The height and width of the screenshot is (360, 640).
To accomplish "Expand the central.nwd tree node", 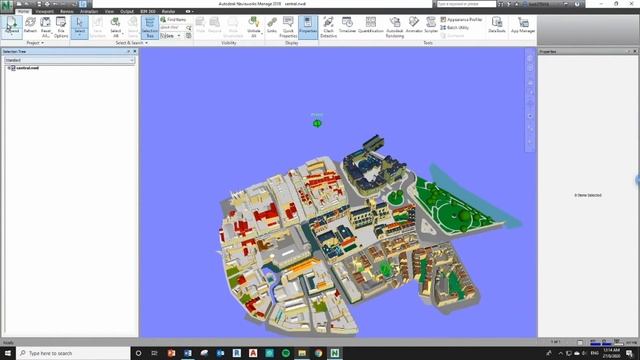I will tap(9, 68).
